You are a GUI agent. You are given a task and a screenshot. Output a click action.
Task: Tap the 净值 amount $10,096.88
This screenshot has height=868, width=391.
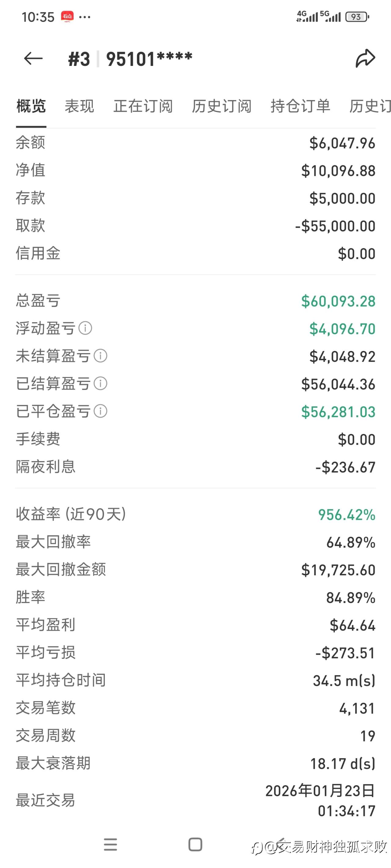tap(338, 171)
